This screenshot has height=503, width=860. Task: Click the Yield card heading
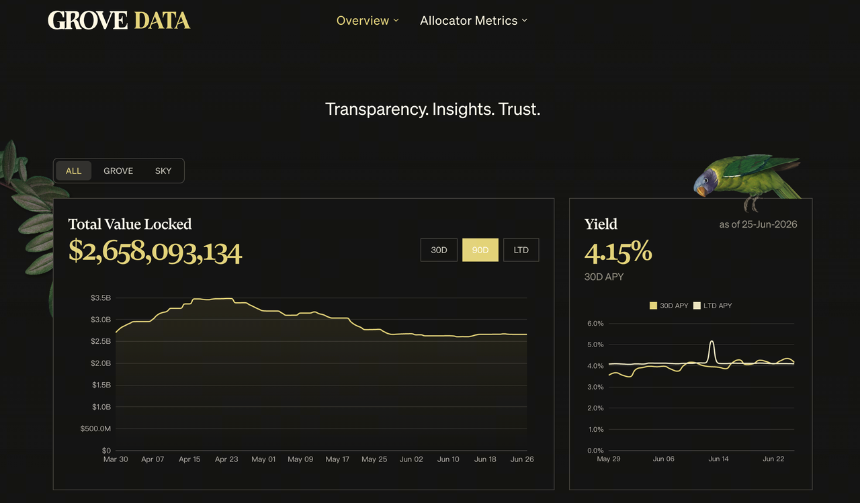[601, 224]
